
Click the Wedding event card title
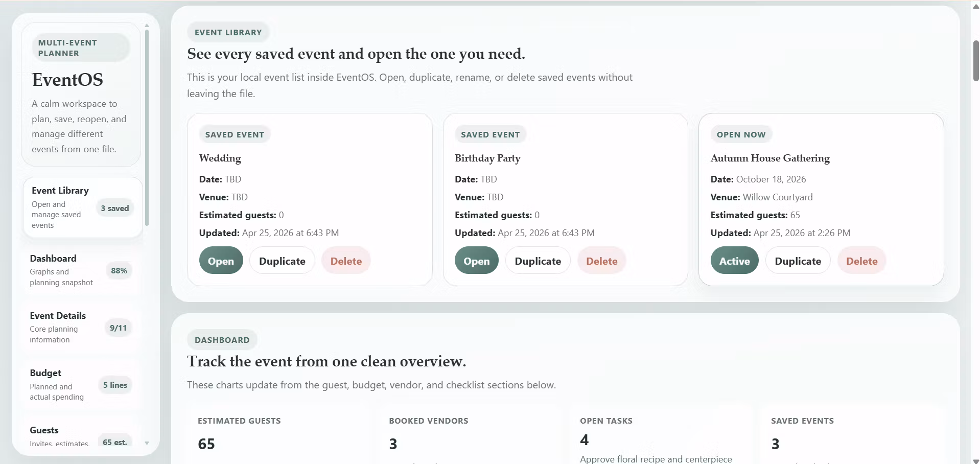tap(220, 158)
